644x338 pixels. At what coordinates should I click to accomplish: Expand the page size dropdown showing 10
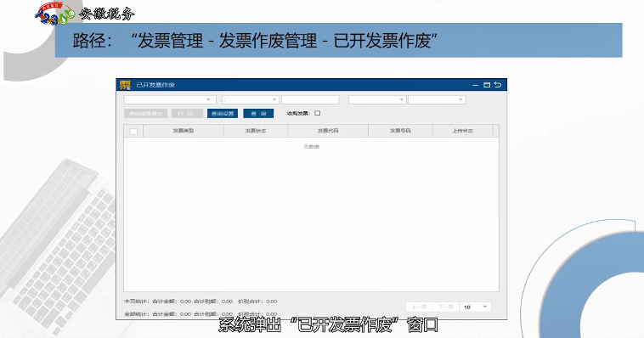pos(476,307)
